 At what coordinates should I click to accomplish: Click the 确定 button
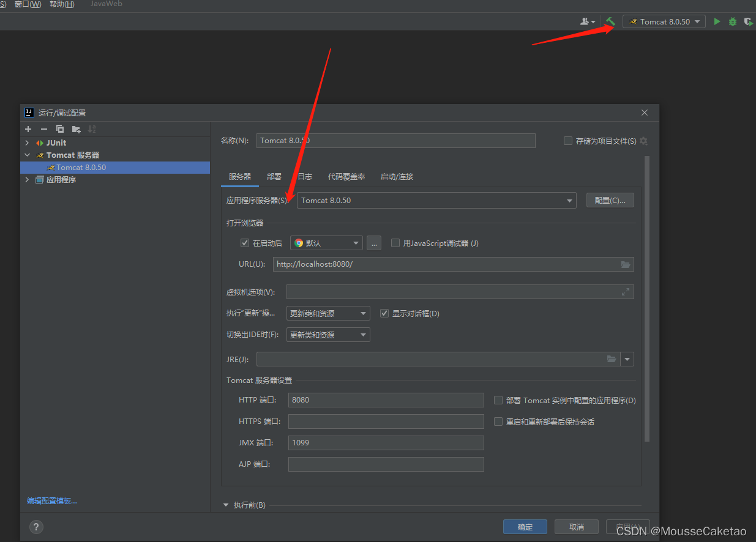[x=525, y=527]
